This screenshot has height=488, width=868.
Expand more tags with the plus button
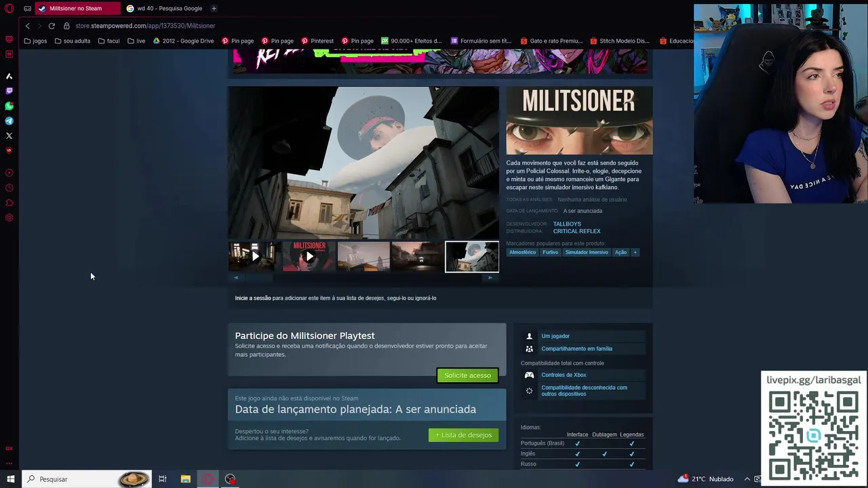635,252
